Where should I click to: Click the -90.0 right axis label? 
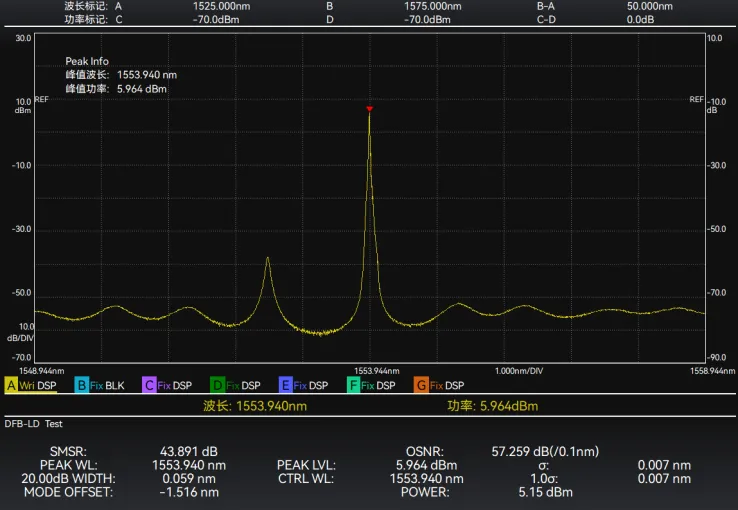pyautogui.click(x=717, y=357)
